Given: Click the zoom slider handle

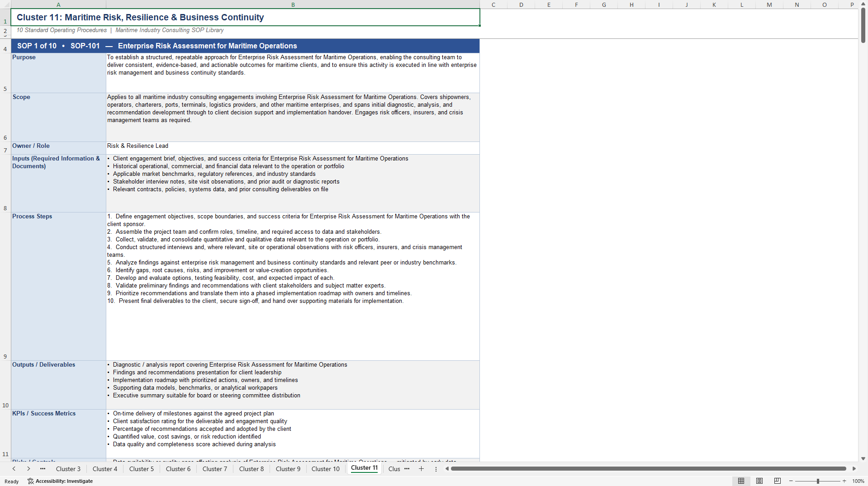Looking at the screenshot, I should pyautogui.click(x=818, y=481).
